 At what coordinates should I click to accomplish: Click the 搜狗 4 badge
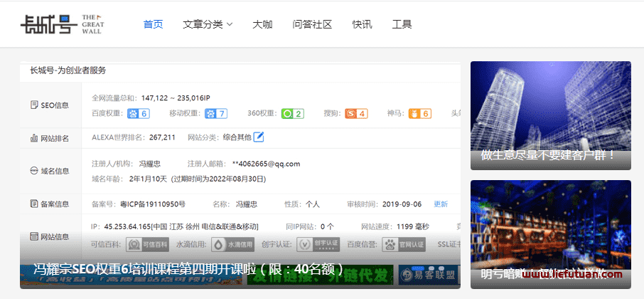pyautogui.click(x=356, y=113)
